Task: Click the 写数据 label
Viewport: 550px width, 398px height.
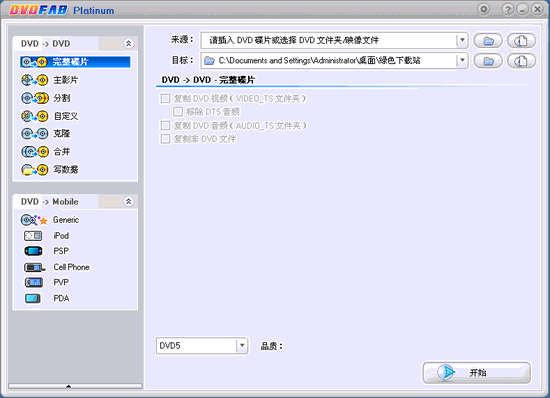Action: tap(66, 170)
